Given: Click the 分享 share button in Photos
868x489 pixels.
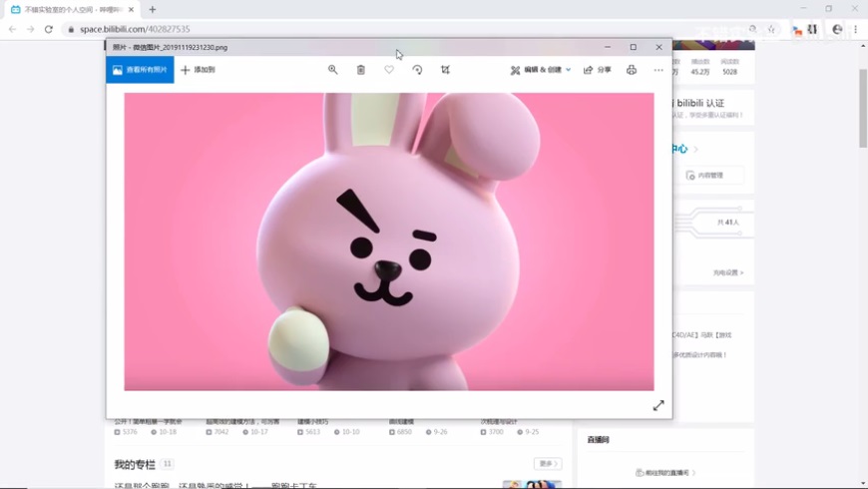Looking at the screenshot, I should pos(598,70).
